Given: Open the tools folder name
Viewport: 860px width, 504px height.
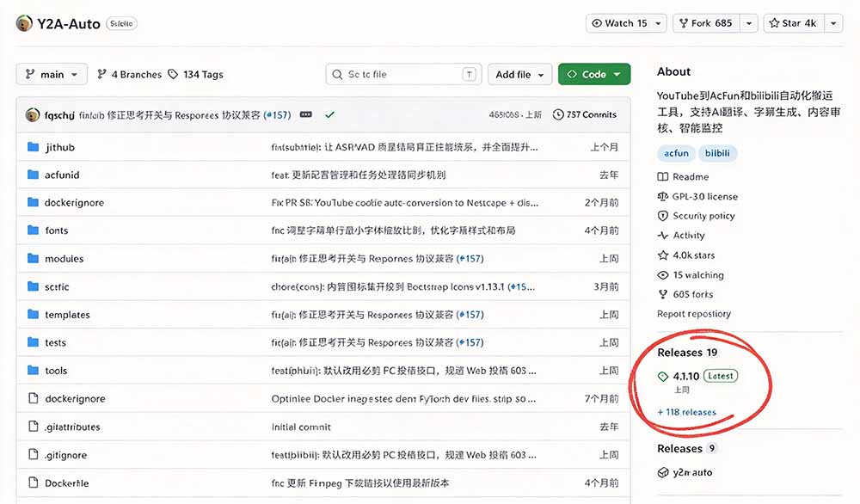Looking at the screenshot, I should coord(56,371).
